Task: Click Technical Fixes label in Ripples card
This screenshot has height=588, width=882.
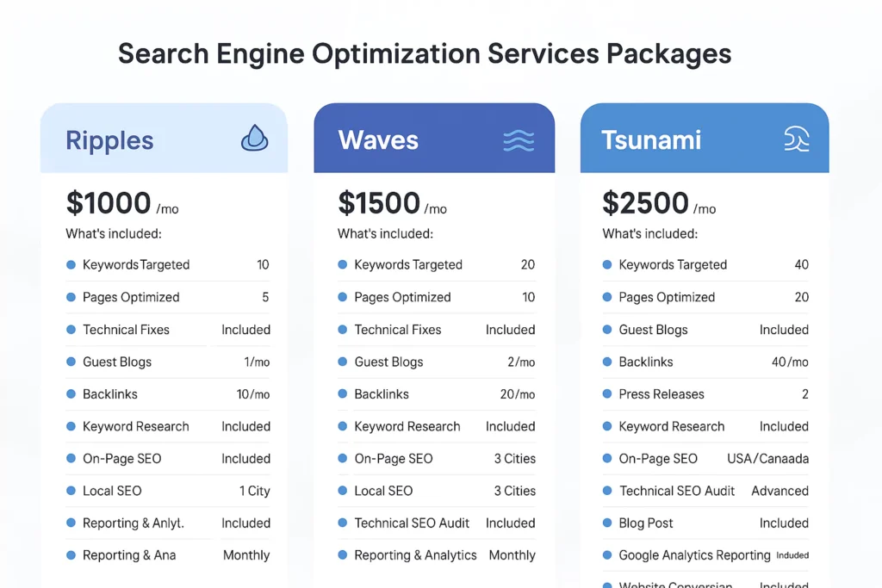Action: [x=126, y=330]
